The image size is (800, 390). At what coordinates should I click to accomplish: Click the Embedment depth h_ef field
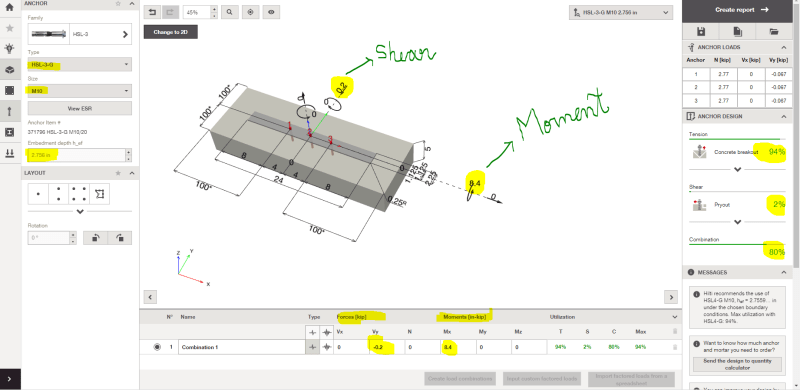coord(77,155)
